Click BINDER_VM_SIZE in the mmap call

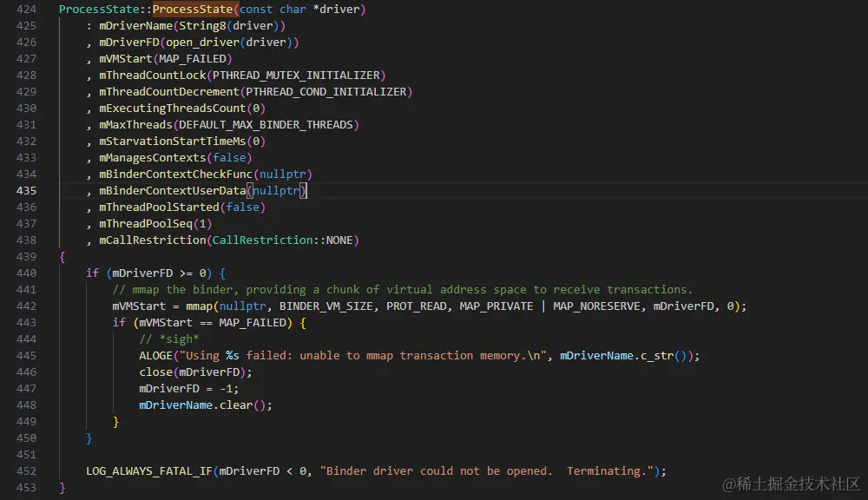pyautogui.click(x=326, y=306)
